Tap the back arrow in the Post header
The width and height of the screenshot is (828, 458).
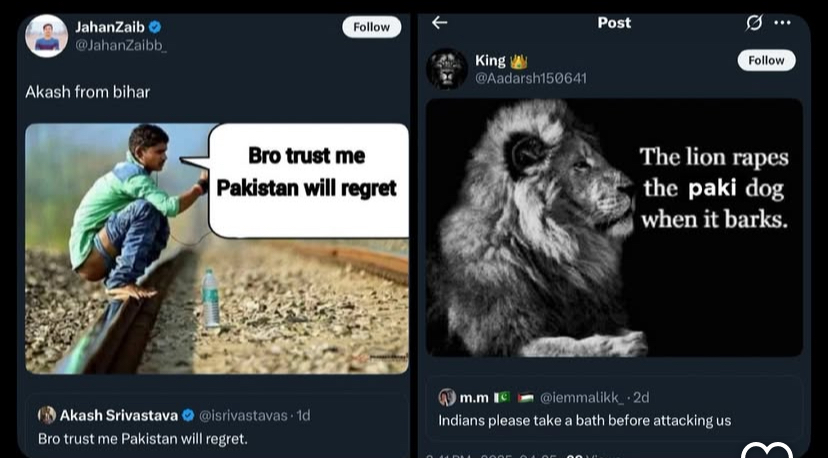439,22
